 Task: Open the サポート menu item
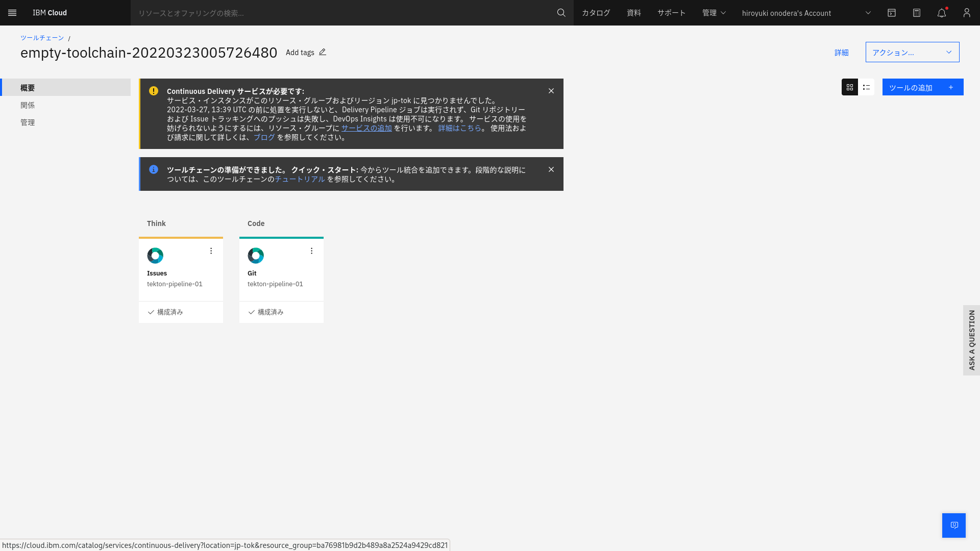click(671, 13)
